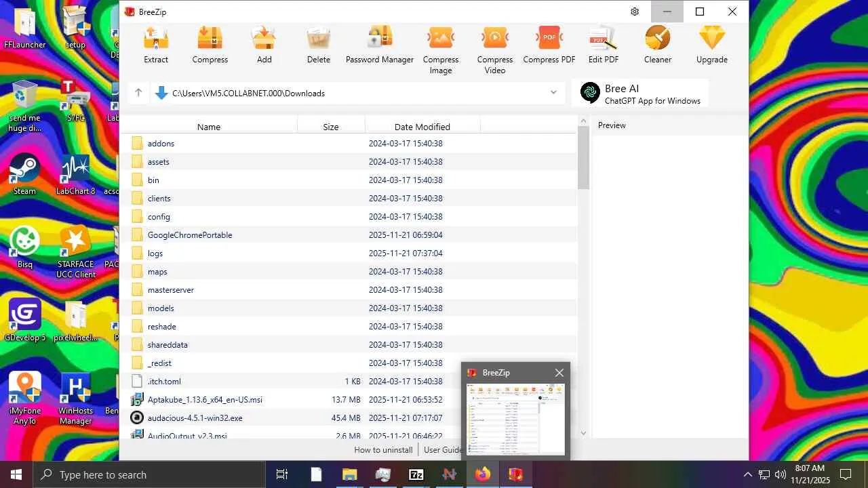Open the Edit PDF tool
Image resolution: width=868 pixels, height=488 pixels.
click(604, 45)
